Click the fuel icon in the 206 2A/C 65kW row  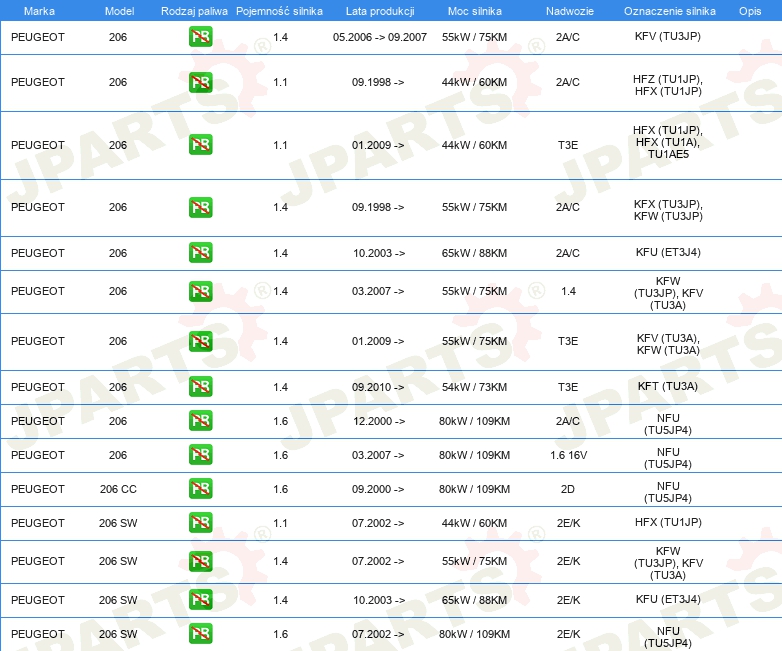pos(200,252)
